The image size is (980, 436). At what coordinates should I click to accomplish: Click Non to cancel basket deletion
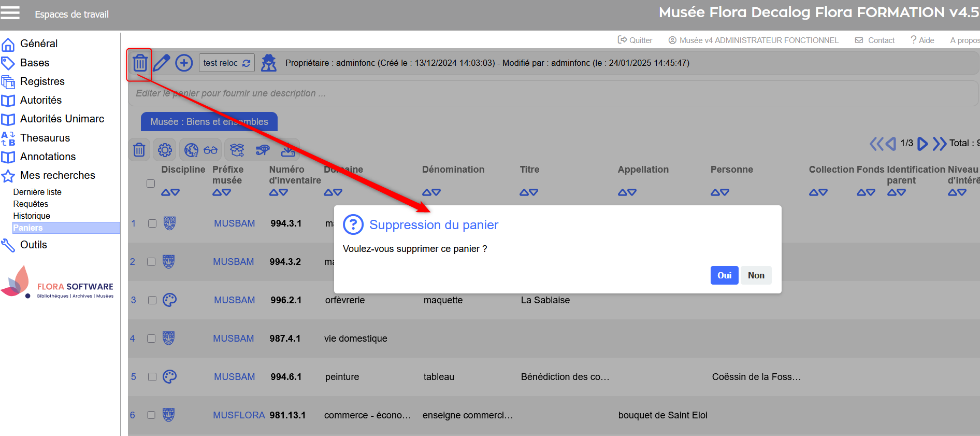[x=756, y=275]
